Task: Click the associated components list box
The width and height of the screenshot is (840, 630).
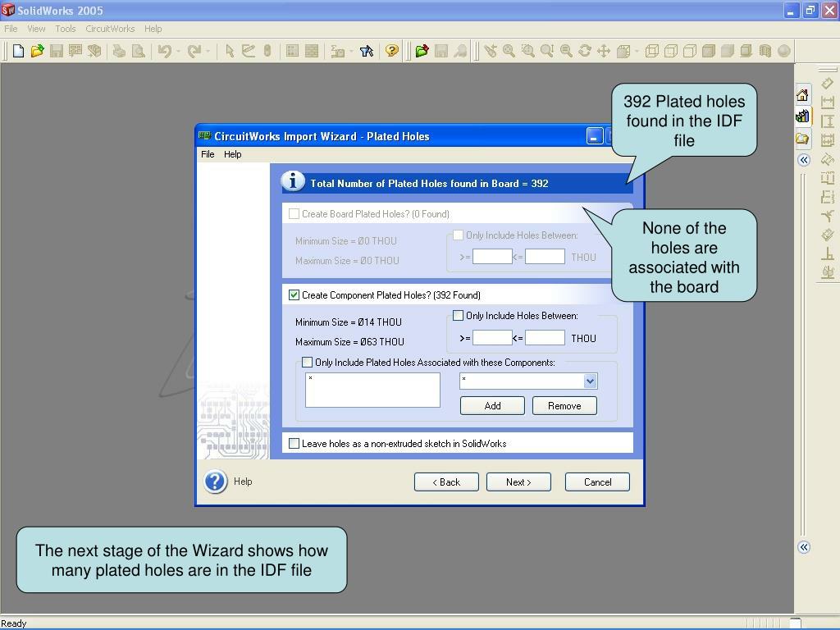Action: 372,390
